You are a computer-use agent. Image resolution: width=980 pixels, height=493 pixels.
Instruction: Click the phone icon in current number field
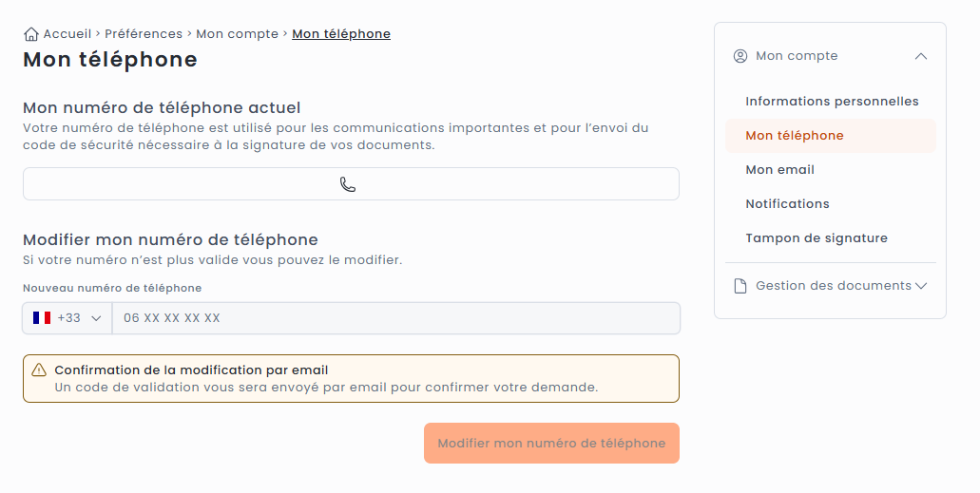click(x=348, y=184)
